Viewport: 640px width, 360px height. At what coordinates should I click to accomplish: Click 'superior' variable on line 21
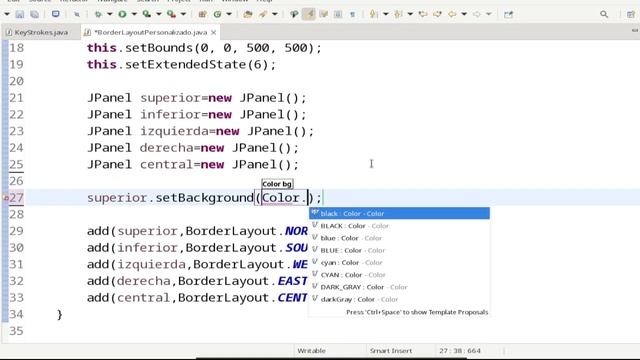[170, 98]
